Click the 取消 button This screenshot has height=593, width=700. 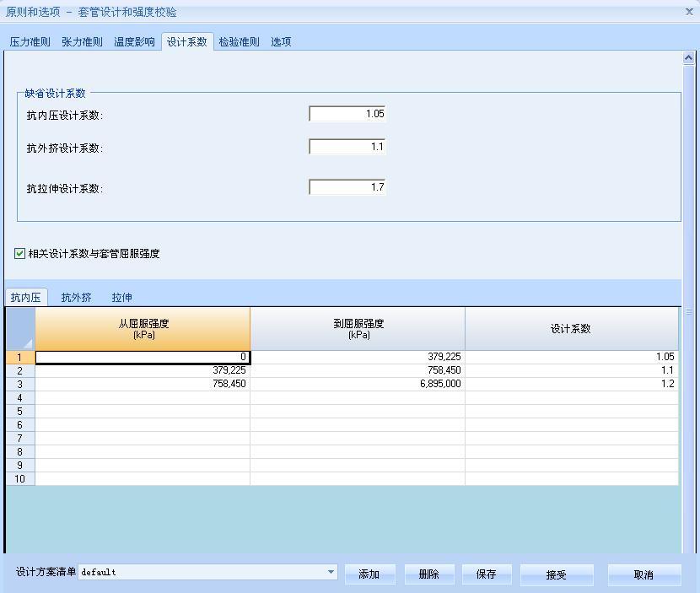click(644, 574)
